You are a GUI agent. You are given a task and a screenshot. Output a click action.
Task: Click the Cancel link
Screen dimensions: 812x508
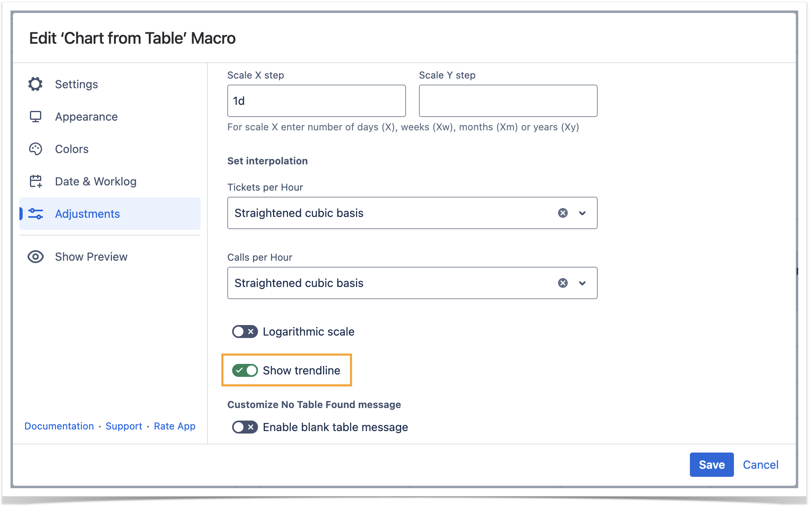coord(760,465)
